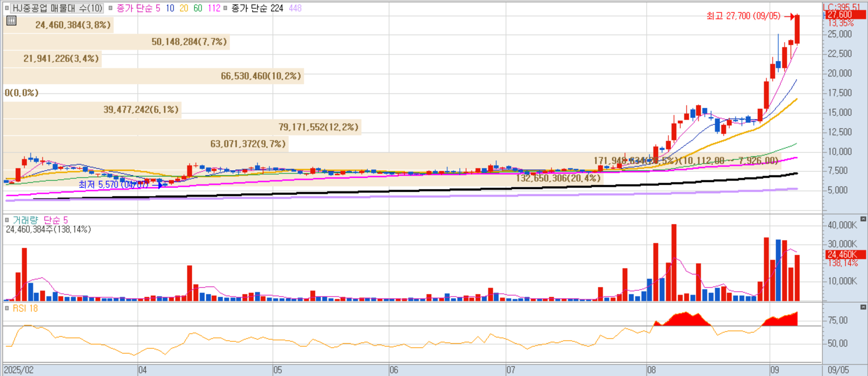Click the 39,477,242(6.1%) volume profile bar
The height and width of the screenshot is (376, 868).
pyautogui.click(x=92, y=110)
